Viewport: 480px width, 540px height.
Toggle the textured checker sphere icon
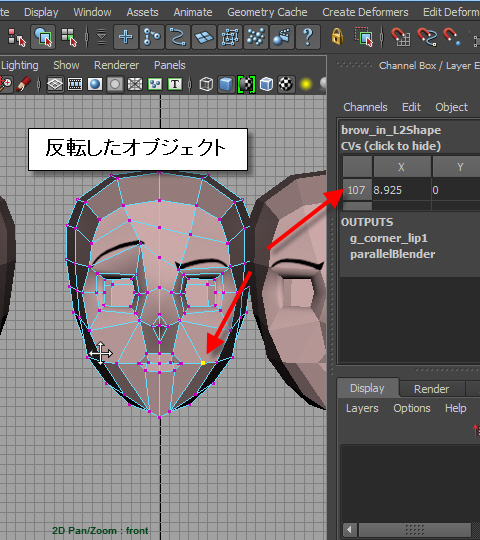(x=286, y=84)
